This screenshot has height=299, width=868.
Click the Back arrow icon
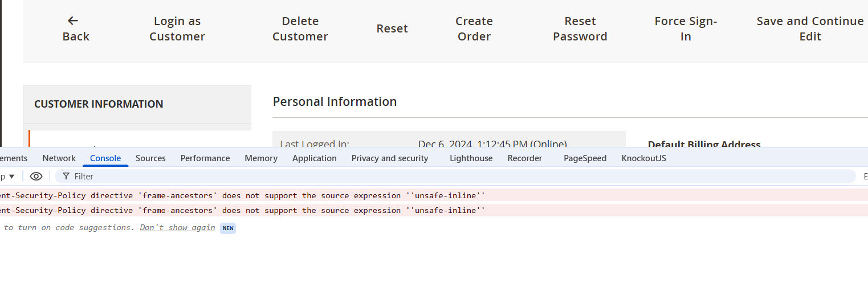click(73, 21)
